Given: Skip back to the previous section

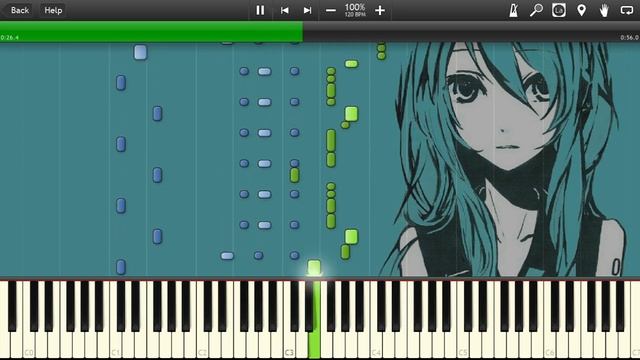Looking at the screenshot, I should click(x=284, y=10).
